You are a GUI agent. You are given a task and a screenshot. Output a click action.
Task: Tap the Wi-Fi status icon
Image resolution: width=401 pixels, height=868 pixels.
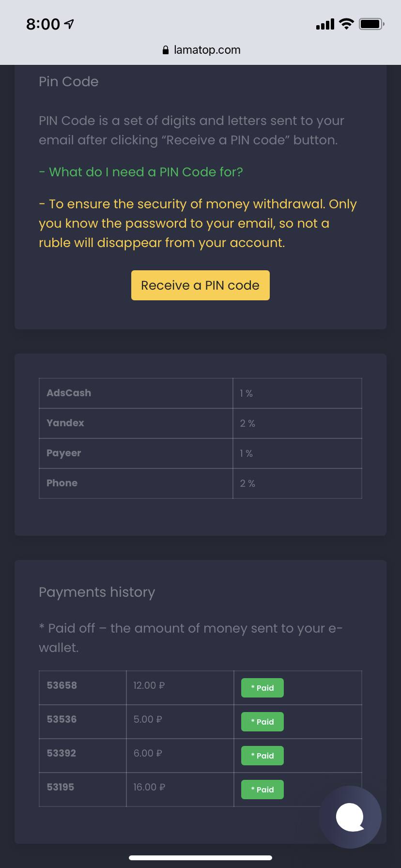point(346,24)
